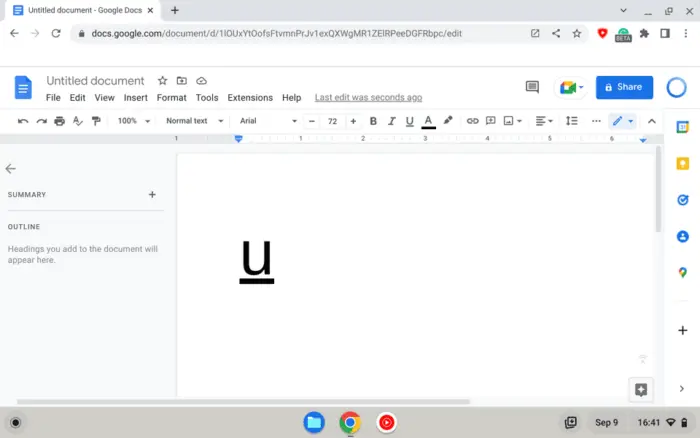This screenshot has height=438, width=700.
Task: Open the highlight color marker
Action: tap(448, 121)
